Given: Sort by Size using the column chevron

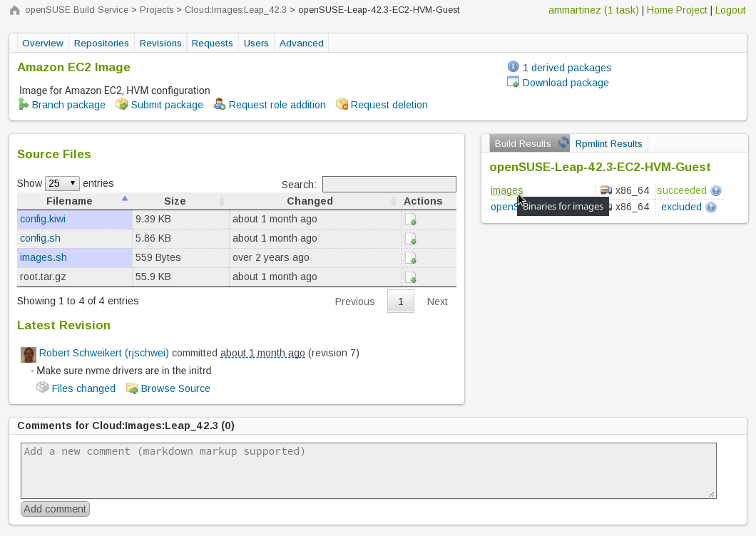Looking at the screenshot, I should coord(221,201).
